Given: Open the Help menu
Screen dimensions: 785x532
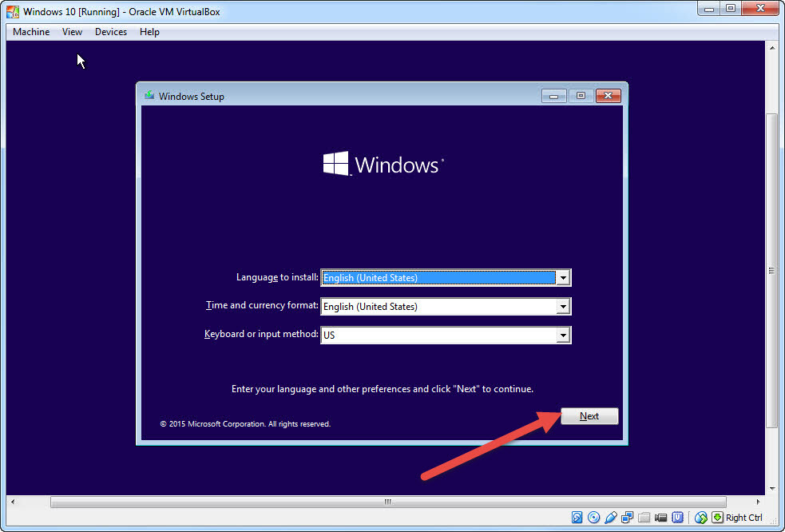Looking at the screenshot, I should pos(149,32).
